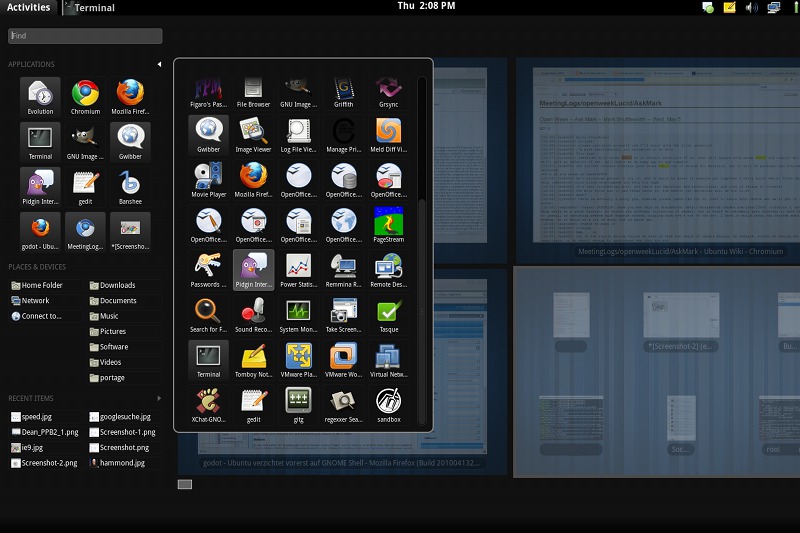
Task: Launch regexxer Search tool
Action: [x=343, y=404]
